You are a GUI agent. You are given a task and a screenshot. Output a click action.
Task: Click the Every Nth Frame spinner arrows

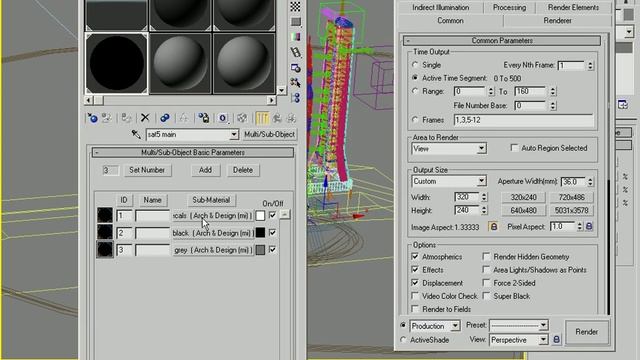(590, 65)
